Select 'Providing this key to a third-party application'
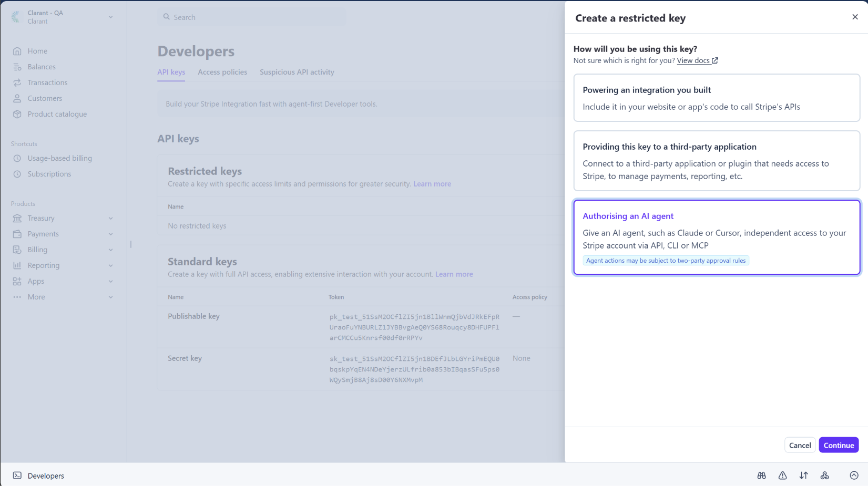 point(717,161)
